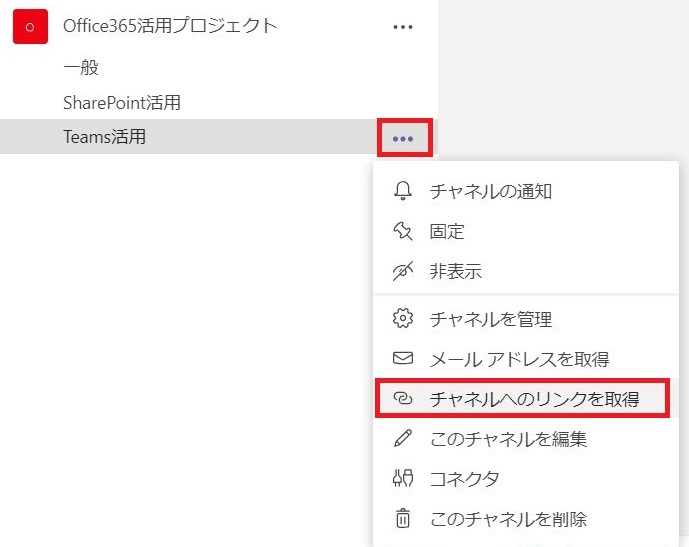Click the plug icon for コネクタ
This screenshot has width=689, height=547.
tap(403, 478)
